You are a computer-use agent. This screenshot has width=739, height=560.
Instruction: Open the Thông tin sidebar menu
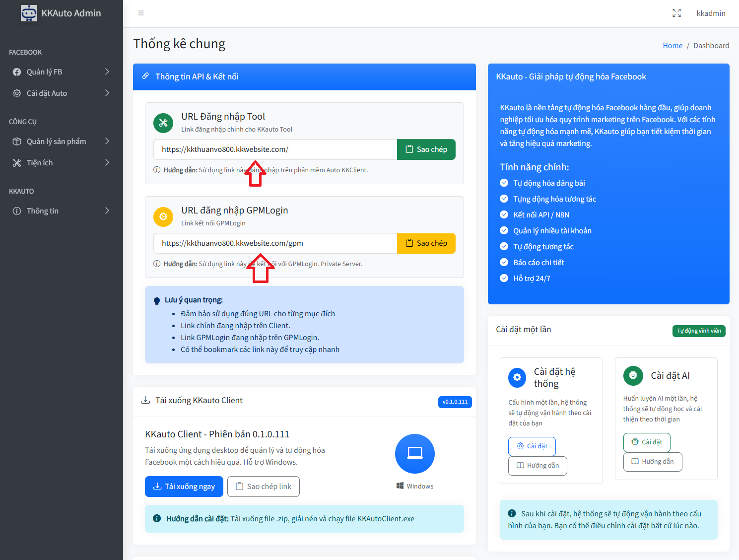click(x=62, y=211)
